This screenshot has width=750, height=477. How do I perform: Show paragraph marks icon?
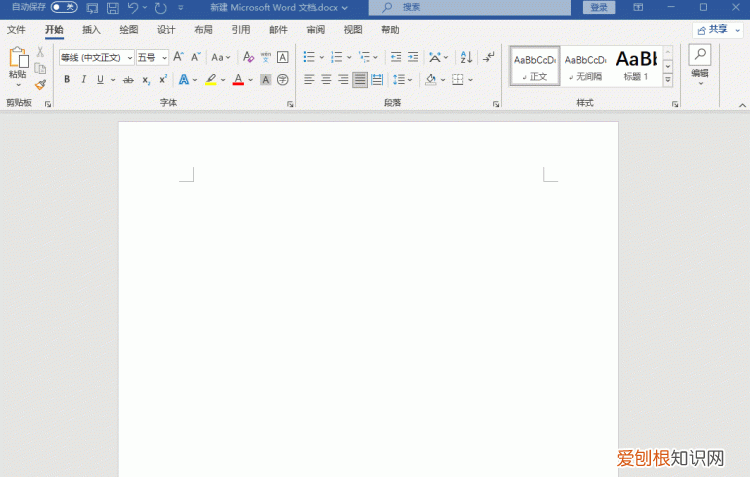(488, 57)
